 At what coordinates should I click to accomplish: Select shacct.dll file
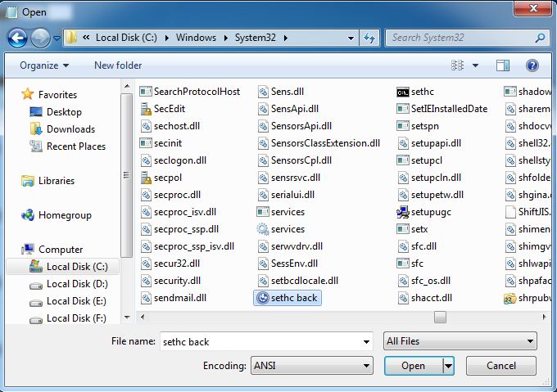[x=425, y=298]
